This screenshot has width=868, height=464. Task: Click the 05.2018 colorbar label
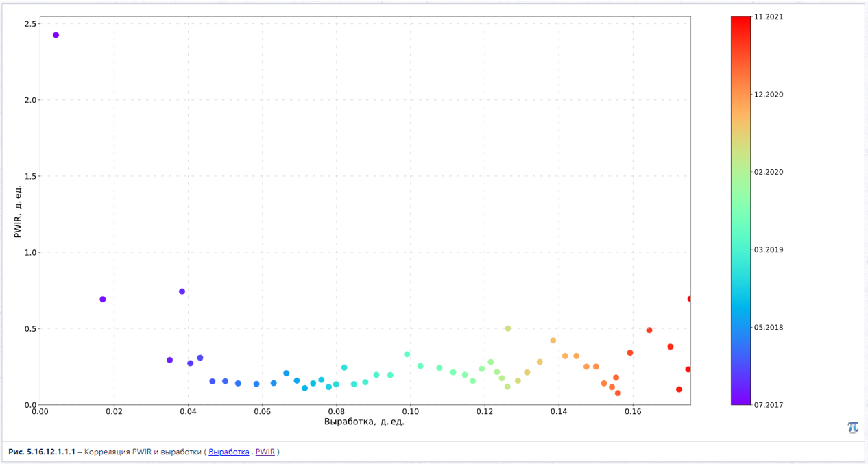[x=769, y=327]
